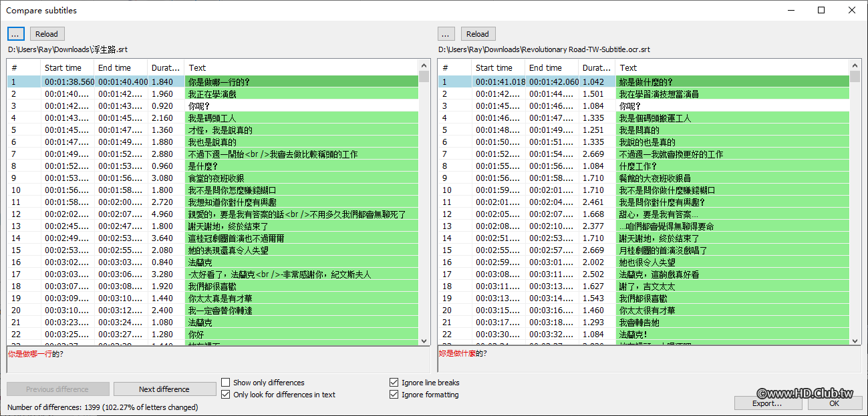The height and width of the screenshot is (416, 868).
Task: Enable Show only differences checkbox
Action: pos(227,383)
